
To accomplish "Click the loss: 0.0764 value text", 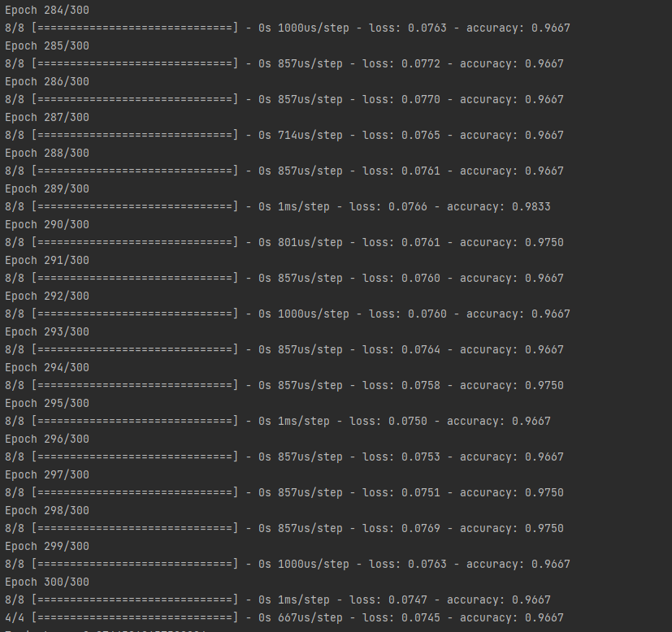I will (x=401, y=349).
